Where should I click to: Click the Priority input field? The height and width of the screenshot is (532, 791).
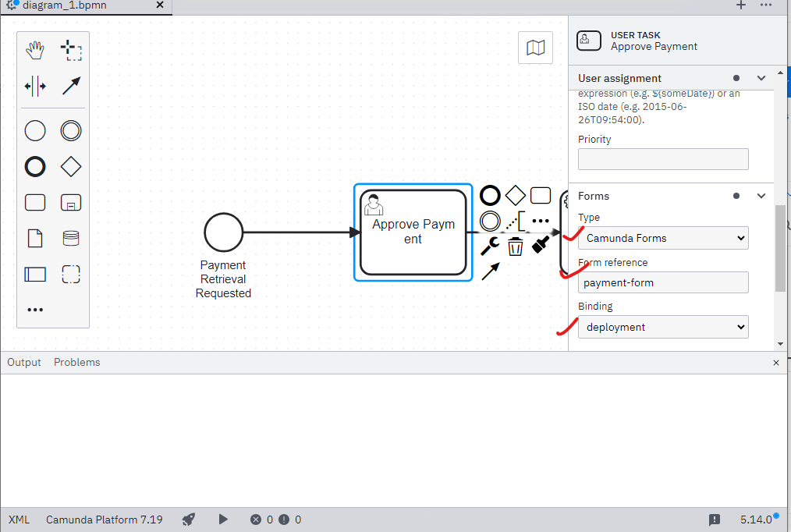coord(663,159)
